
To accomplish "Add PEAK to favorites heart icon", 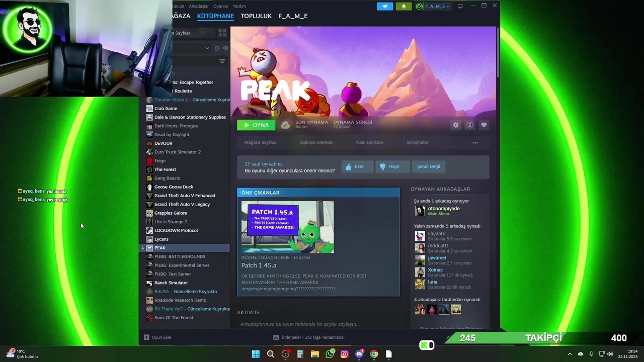I will tap(484, 125).
